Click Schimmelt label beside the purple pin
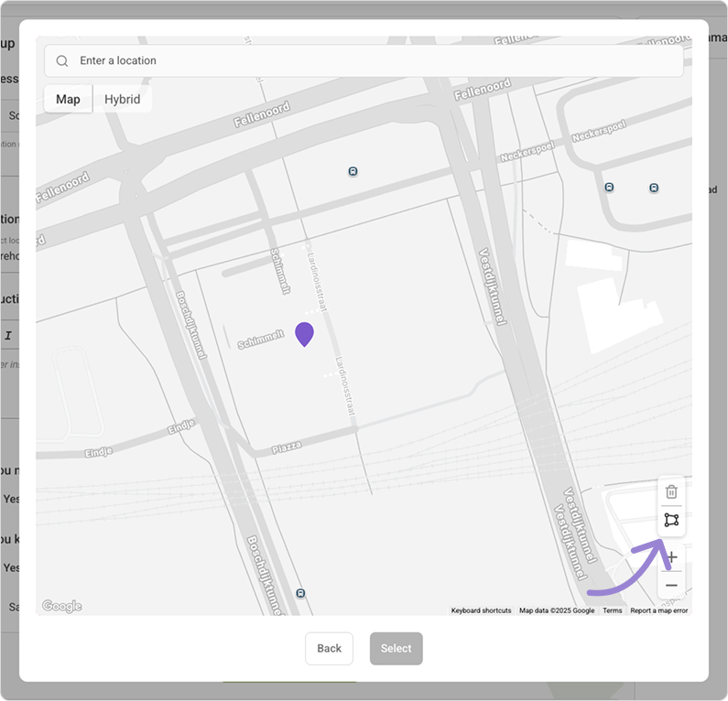 pyautogui.click(x=260, y=340)
